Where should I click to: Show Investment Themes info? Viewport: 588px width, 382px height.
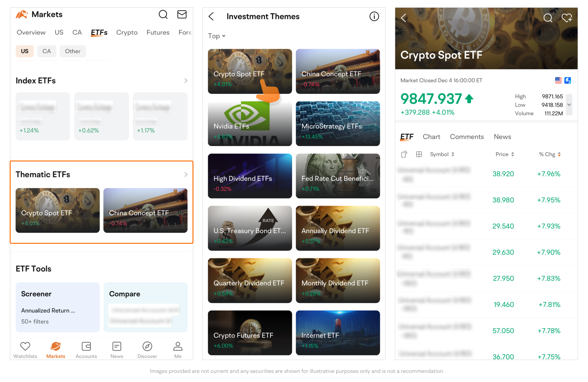[374, 16]
